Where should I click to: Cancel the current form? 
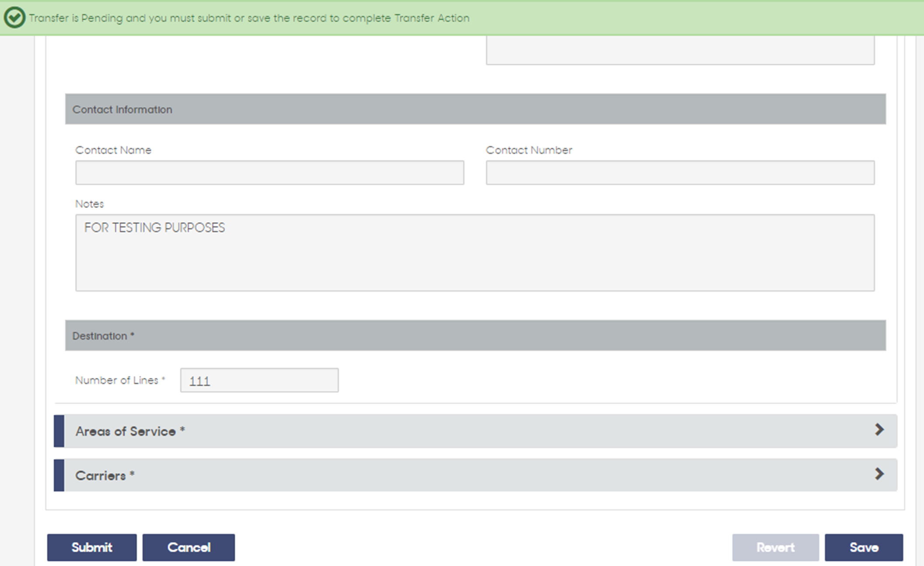pos(189,547)
